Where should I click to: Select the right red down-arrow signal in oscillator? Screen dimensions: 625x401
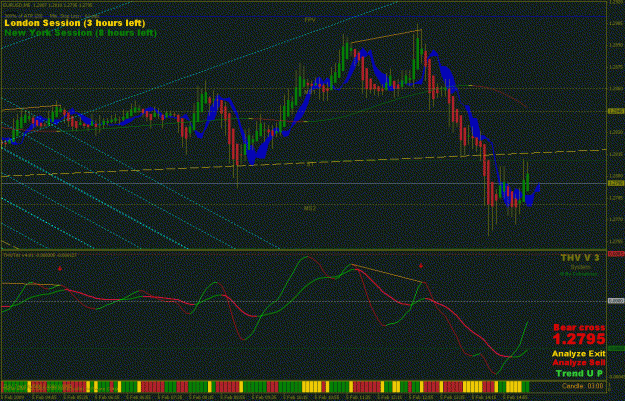coord(421,265)
